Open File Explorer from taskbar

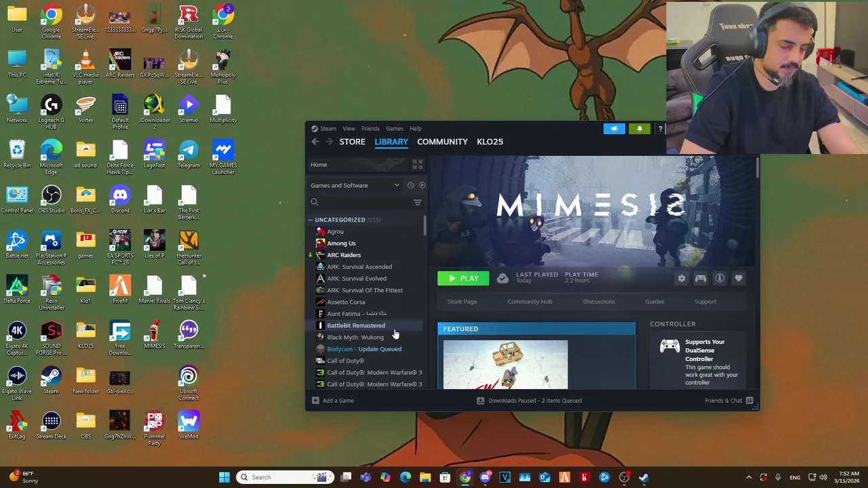pyautogui.click(x=425, y=477)
